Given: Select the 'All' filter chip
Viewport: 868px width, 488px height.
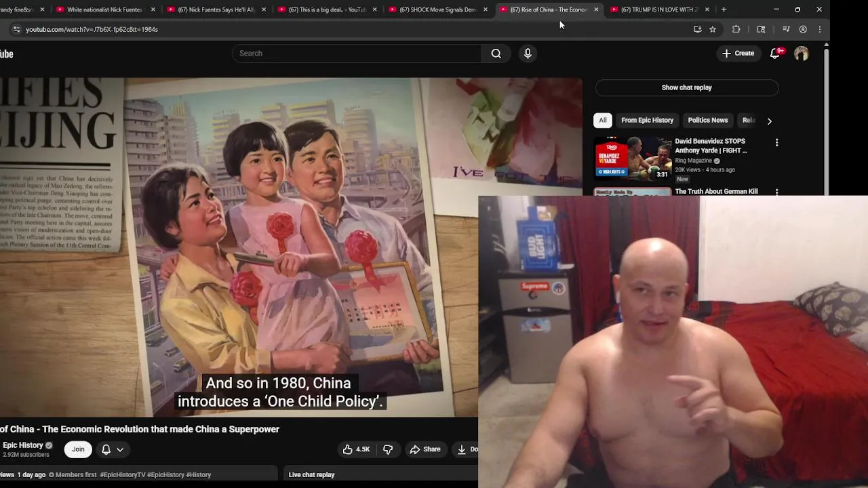Looking at the screenshot, I should click(x=603, y=120).
